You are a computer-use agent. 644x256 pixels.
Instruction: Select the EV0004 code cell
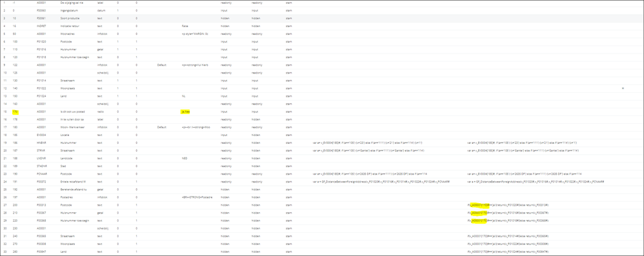41,135
